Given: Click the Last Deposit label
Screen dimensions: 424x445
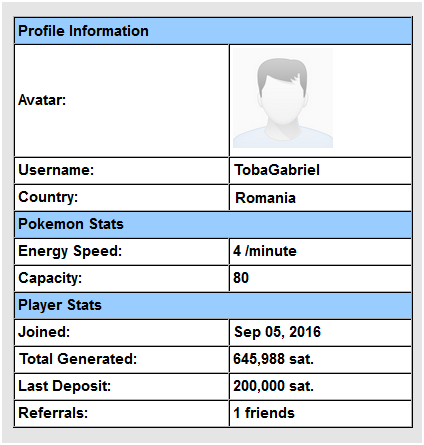Looking at the screenshot, I should pyautogui.click(x=64, y=386).
